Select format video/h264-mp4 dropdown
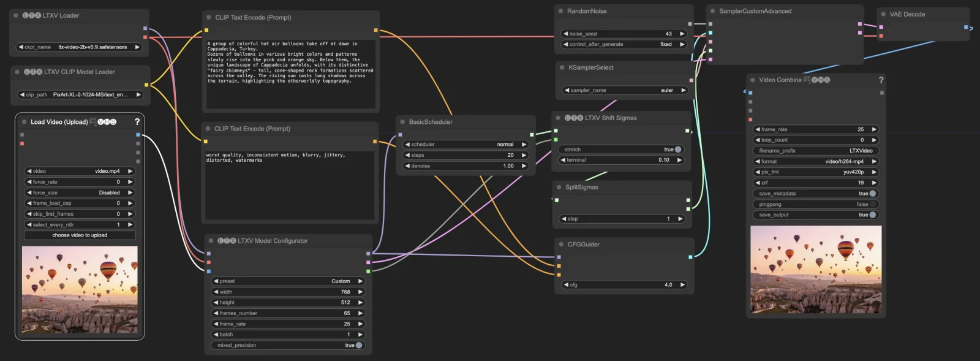This screenshot has width=980, height=361. 815,161
